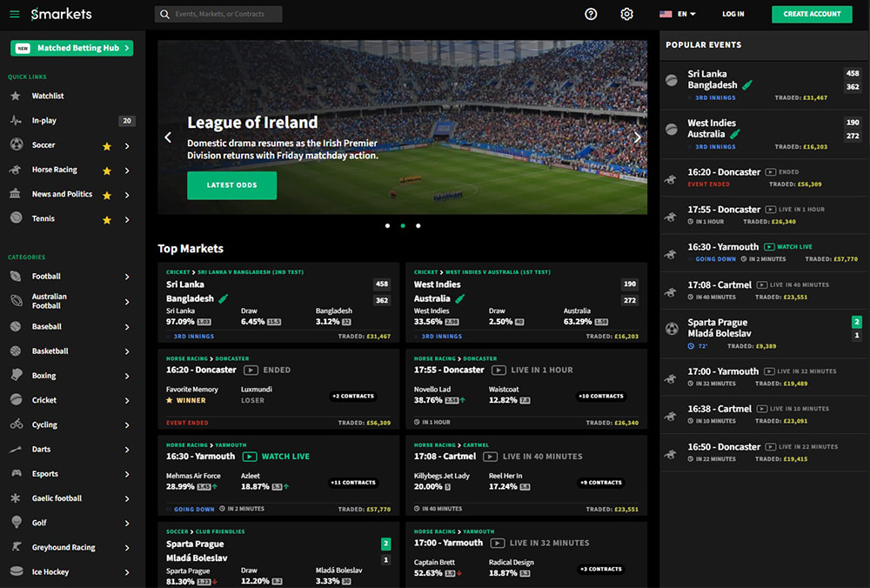Click the Australian Football icon
The image size is (870, 588).
[x=17, y=301]
